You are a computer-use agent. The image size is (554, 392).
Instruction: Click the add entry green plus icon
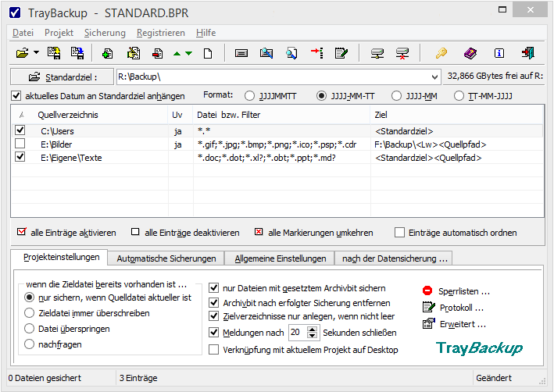(107, 53)
